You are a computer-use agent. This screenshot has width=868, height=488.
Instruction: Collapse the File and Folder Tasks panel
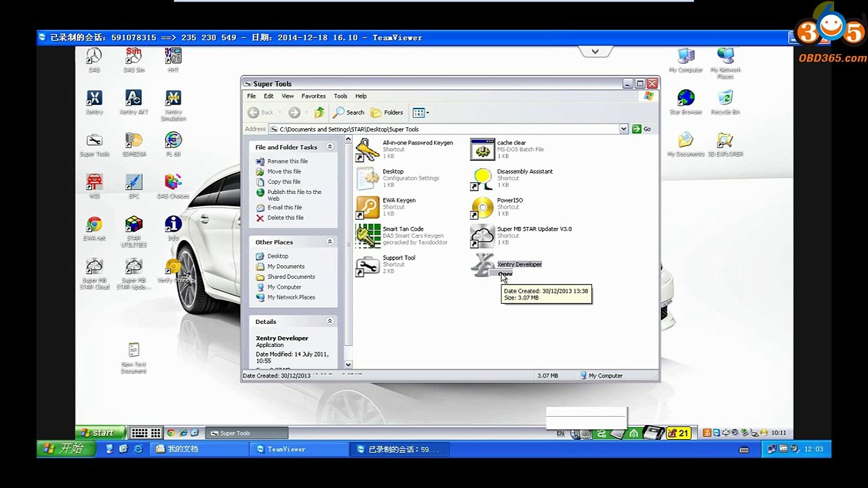tap(330, 147)
